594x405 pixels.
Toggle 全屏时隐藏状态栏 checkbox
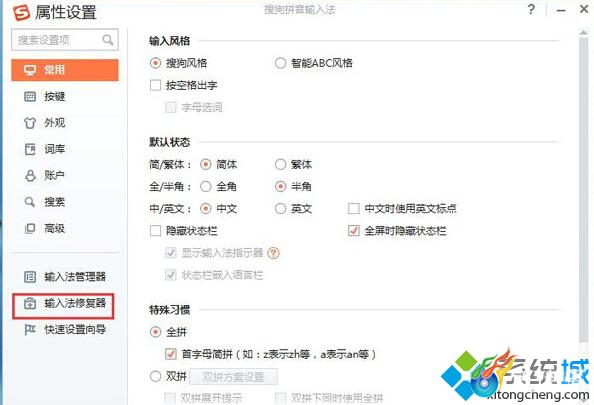[353, 230]
